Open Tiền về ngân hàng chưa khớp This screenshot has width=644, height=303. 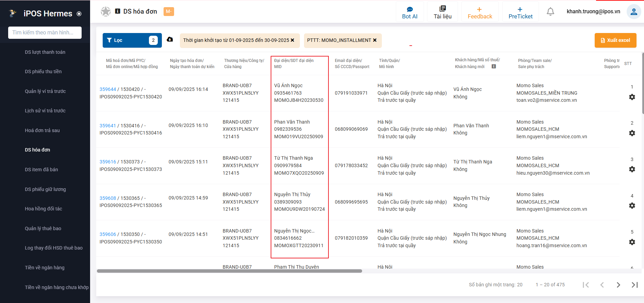pos(57,287)
